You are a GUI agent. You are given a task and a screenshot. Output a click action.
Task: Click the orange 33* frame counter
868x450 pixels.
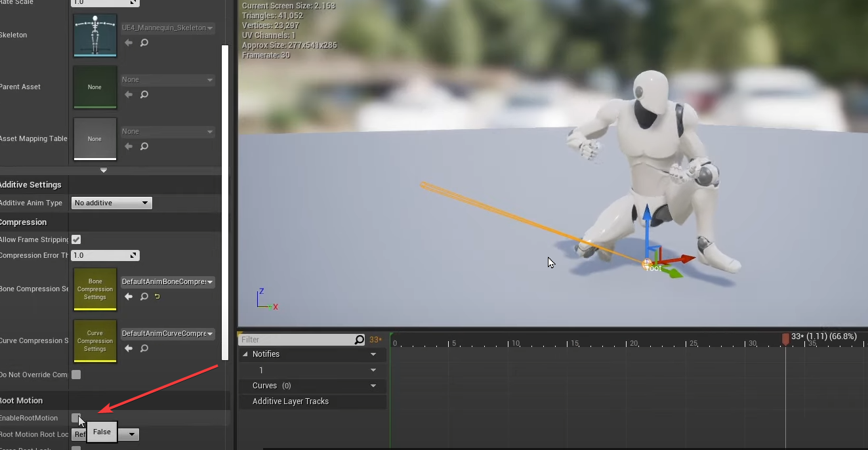click(376, 340)
